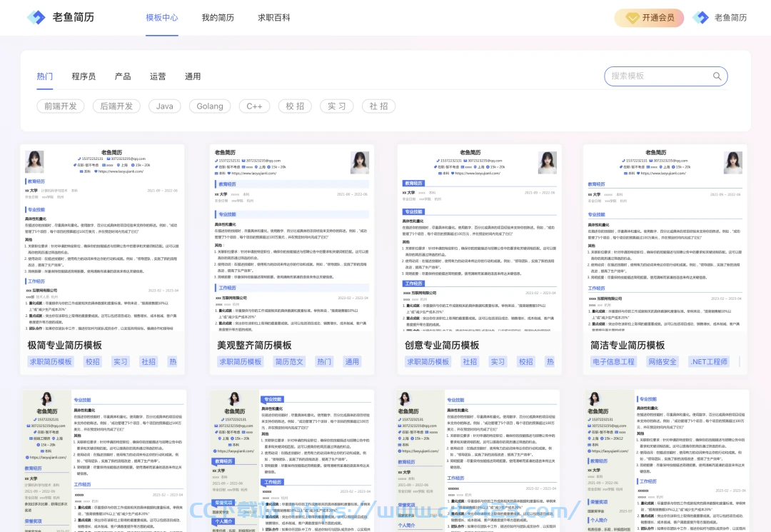Image resolution: width=771 pixels, height=532 pixels.
Task: Click 求职简历模板 tag under 极简专业简历模板
Action: coord(51,362)
